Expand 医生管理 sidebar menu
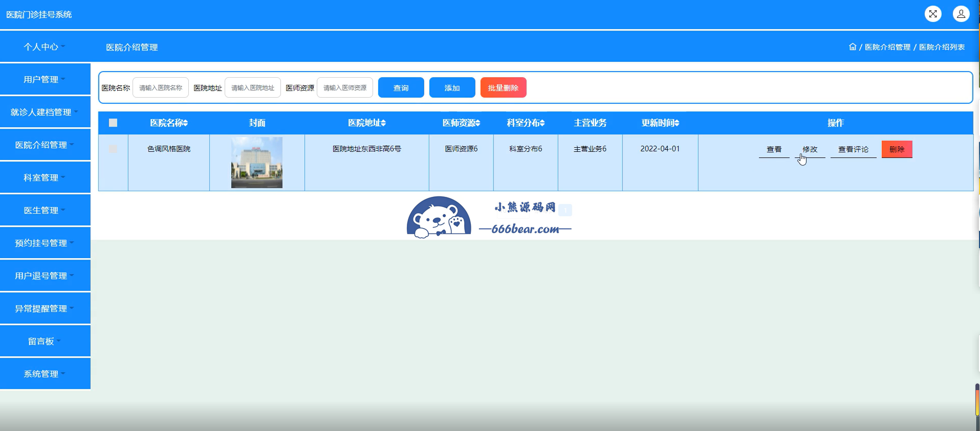 coord(45,210)
